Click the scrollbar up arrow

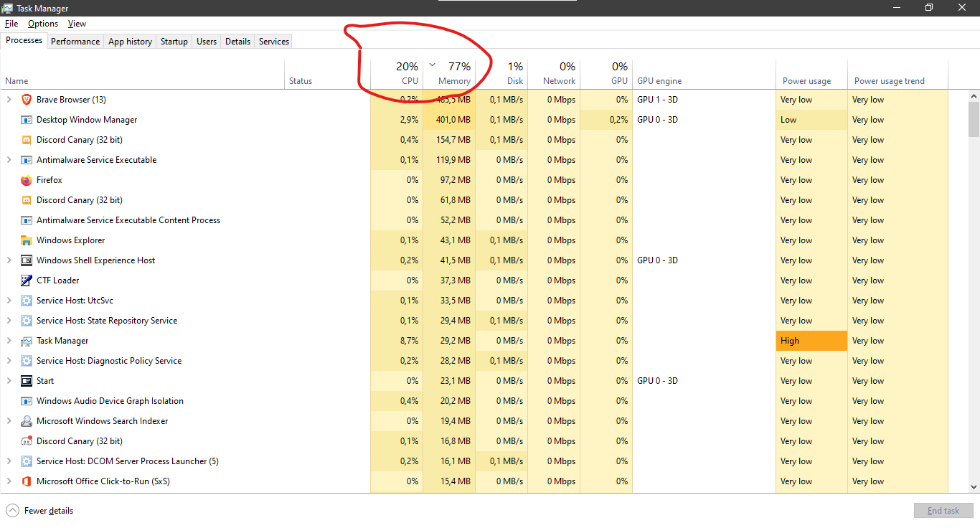(974, 95)
